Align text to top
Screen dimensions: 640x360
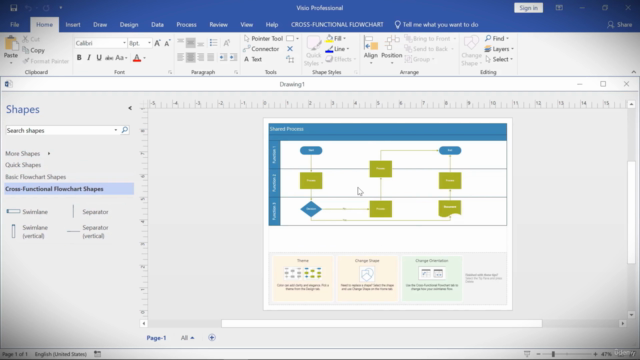180,43
